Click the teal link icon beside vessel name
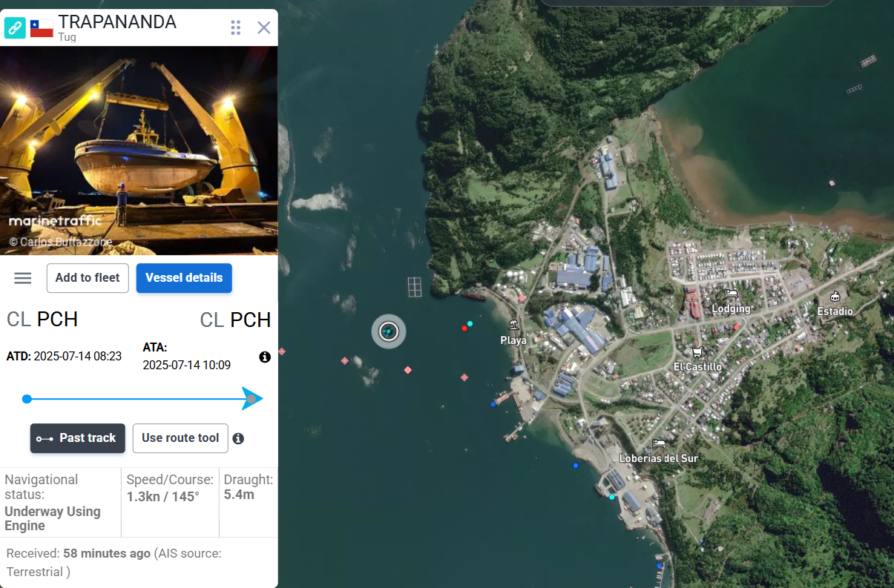 pos(15,28)
